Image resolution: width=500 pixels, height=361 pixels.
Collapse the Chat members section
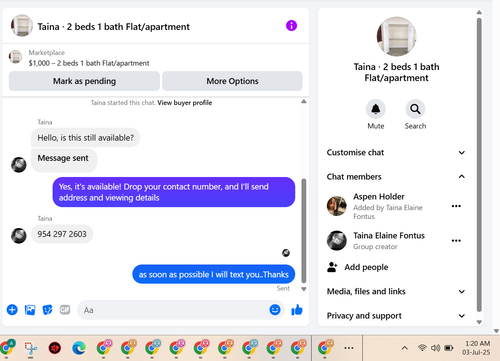point(396,177)
